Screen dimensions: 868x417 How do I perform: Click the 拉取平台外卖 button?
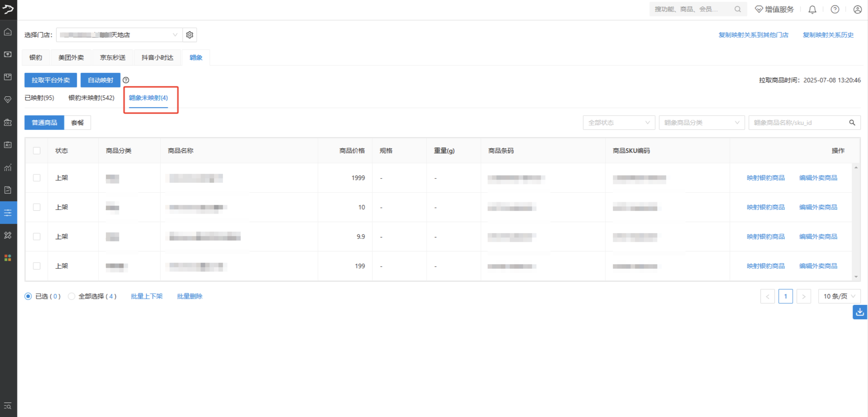50,80
